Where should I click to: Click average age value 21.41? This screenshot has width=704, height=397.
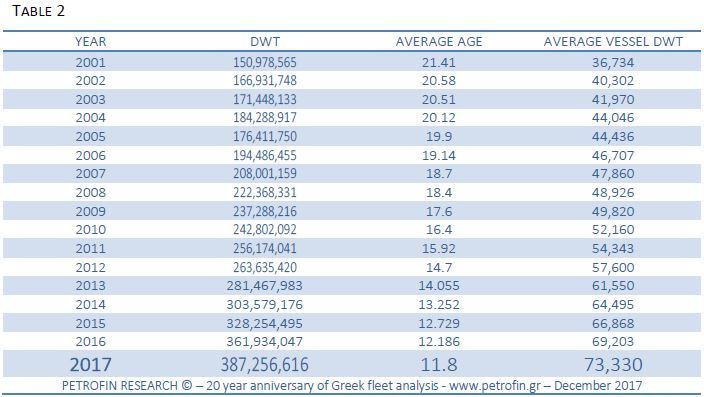click(439, 62)
